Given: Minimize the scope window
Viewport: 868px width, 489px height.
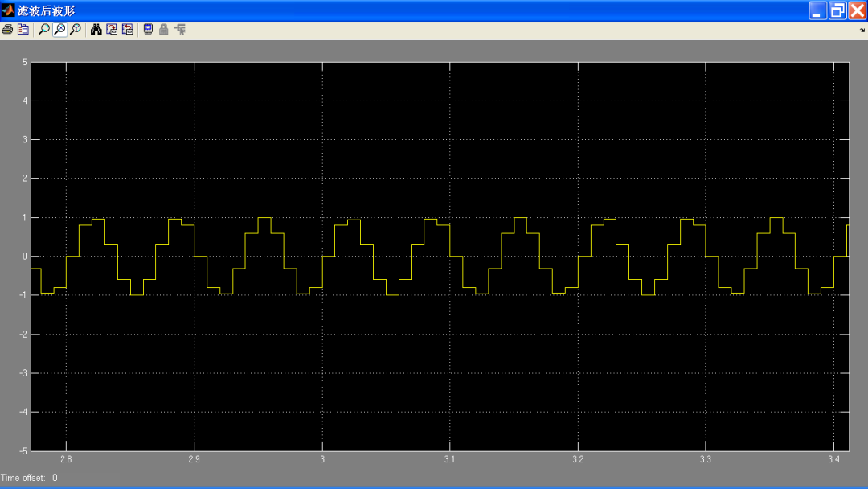Looking at the screenshot, I should (817, 10).
